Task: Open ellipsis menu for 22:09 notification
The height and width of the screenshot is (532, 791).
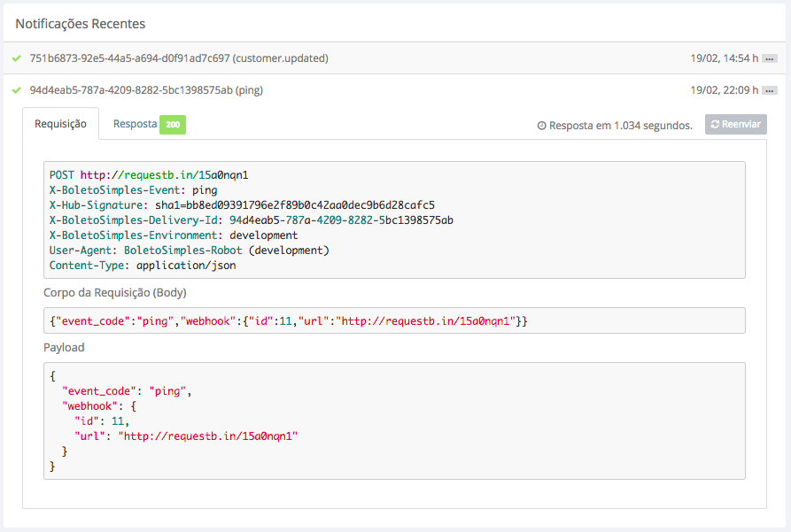Action: pos(770,91)
